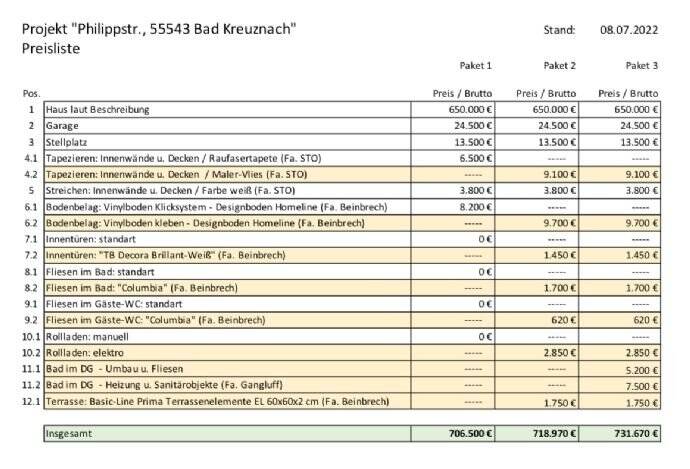Screen dimensions: 690x469
Task: Select the "Paket 2" column header
Action: [559, 65]
